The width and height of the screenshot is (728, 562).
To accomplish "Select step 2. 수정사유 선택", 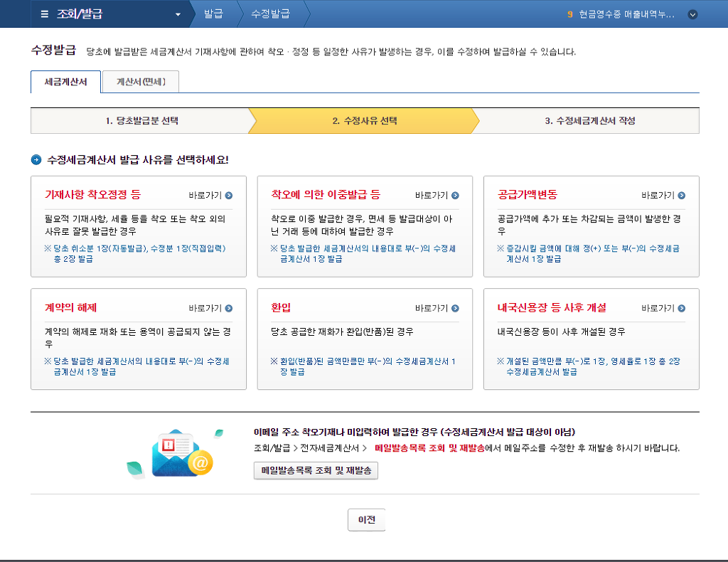I will point(365,121).
